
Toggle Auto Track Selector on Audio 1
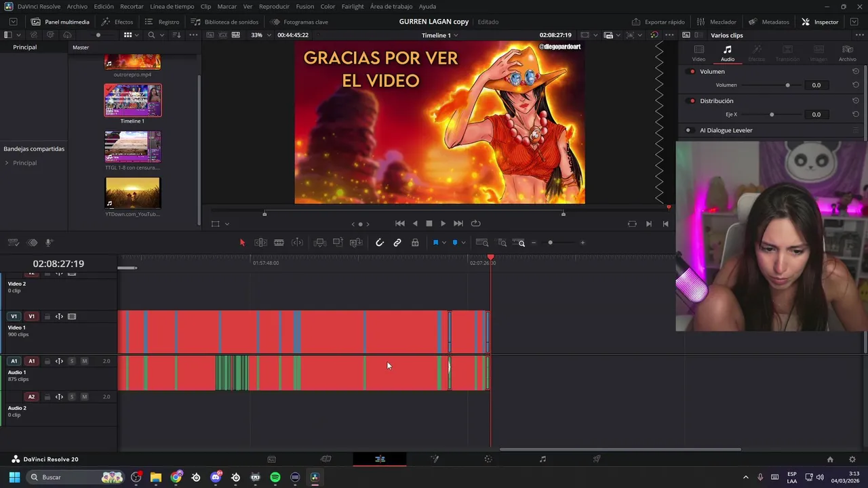tap(59, 361)
